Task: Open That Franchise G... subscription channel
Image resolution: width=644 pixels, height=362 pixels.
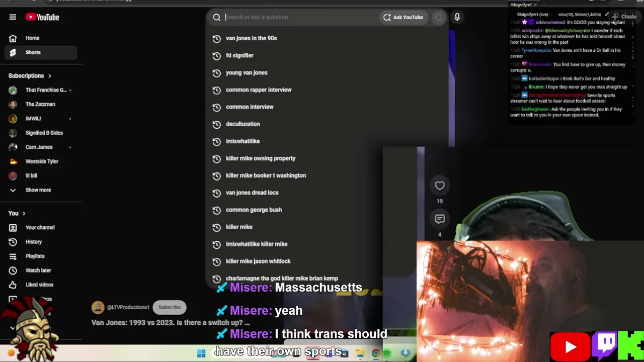Action: point(41,90)
